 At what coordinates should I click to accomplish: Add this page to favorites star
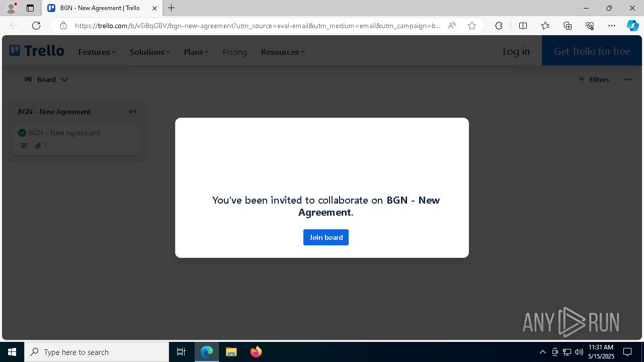[x=472, y=26]
